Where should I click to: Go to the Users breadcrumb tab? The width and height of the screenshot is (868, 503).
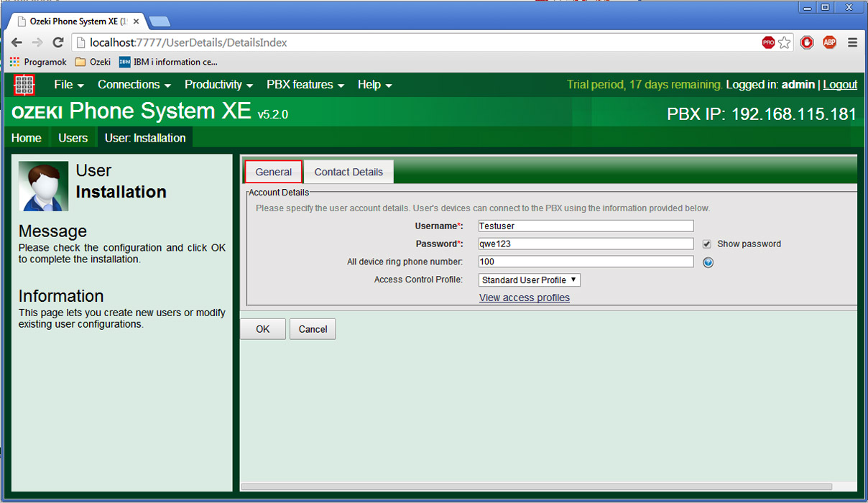73,138
